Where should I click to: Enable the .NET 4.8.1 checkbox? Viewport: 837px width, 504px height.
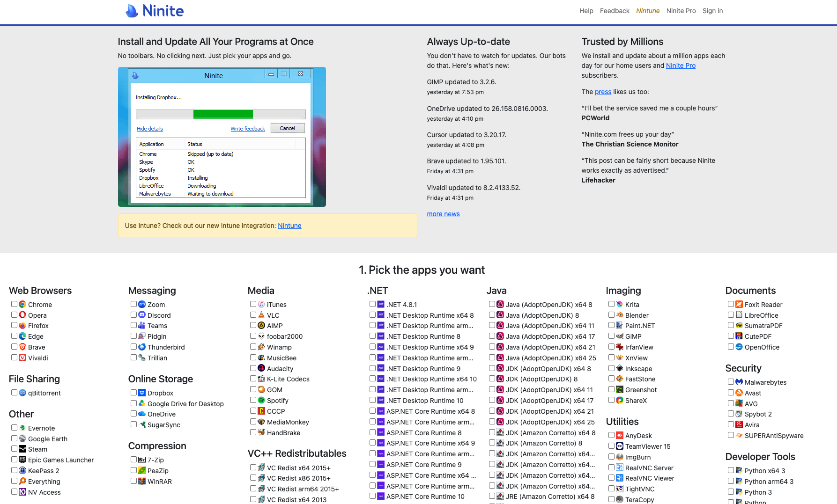click(373, 304)
